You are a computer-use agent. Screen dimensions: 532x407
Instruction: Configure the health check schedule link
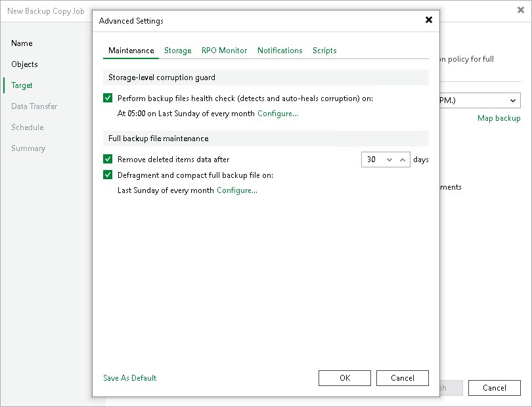tap(278, 114)
